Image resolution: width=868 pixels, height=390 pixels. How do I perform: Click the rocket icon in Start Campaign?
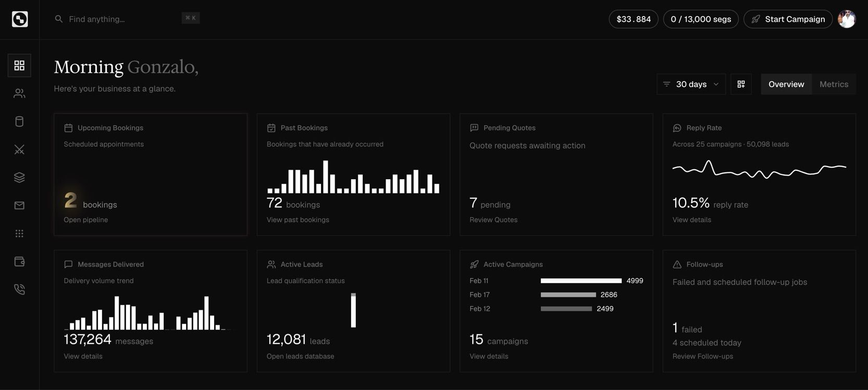755,19
